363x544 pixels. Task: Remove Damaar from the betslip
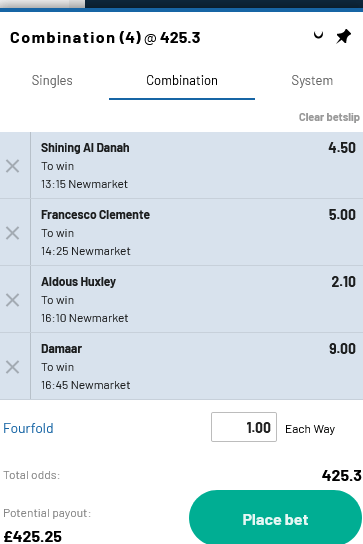pyautogui.click(x=12, y=367)
